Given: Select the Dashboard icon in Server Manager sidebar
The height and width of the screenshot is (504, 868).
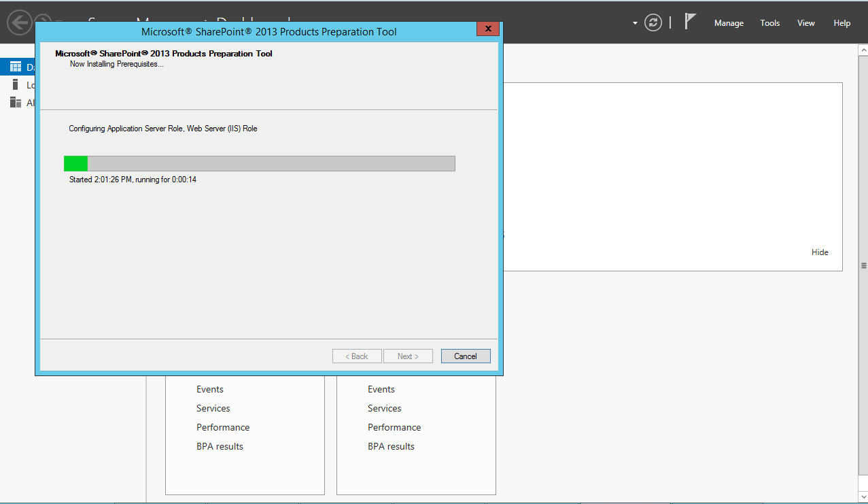Looking at the screenshot, I should pyautogui.click(x=15, y=66).
